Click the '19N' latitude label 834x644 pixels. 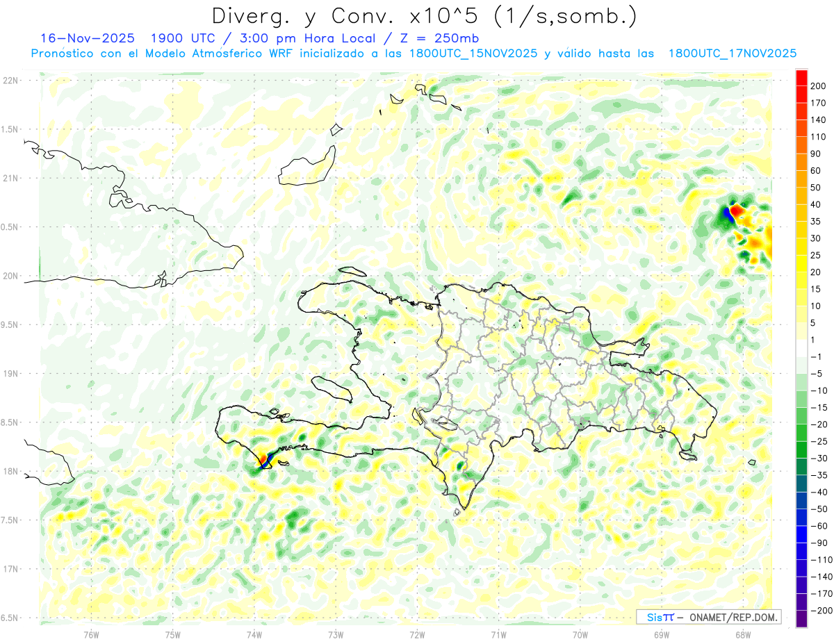(10, 374)
